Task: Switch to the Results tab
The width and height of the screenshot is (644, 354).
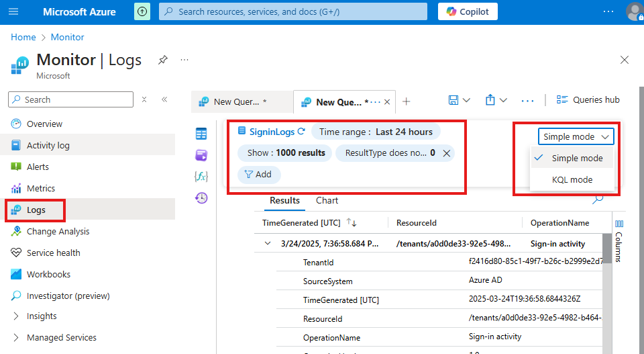Action: tap(284, 201)
